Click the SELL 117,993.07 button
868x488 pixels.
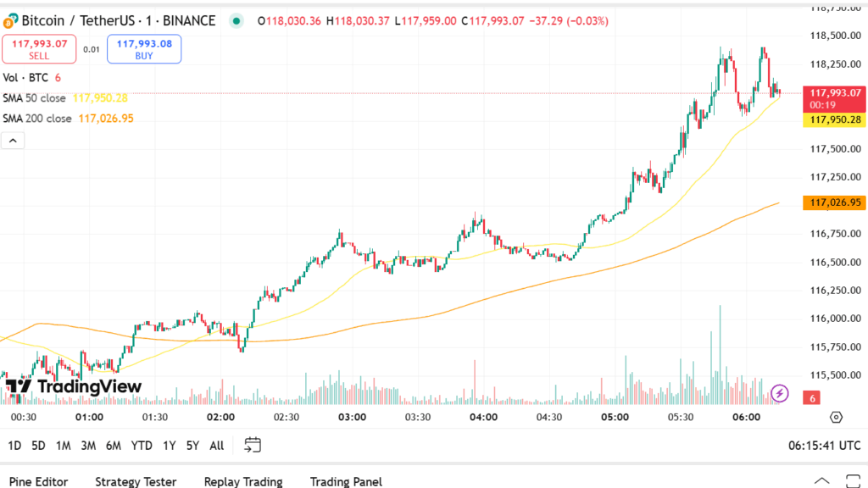click(39, 49)
